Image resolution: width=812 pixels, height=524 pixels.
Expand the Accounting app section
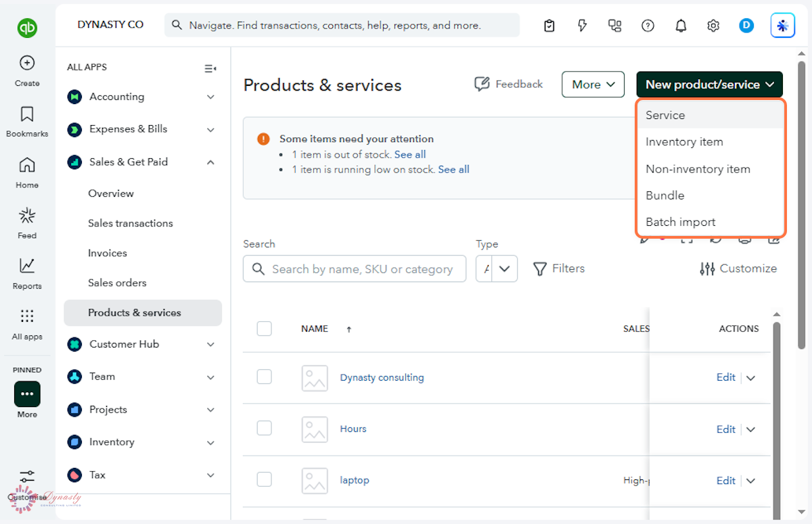tap(210, 97)
